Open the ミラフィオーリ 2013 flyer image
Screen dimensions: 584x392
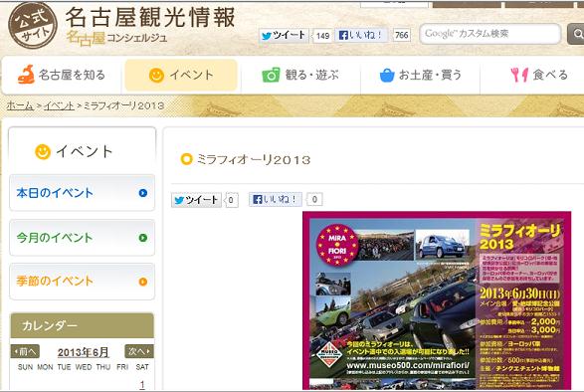(x=437, y=300)
